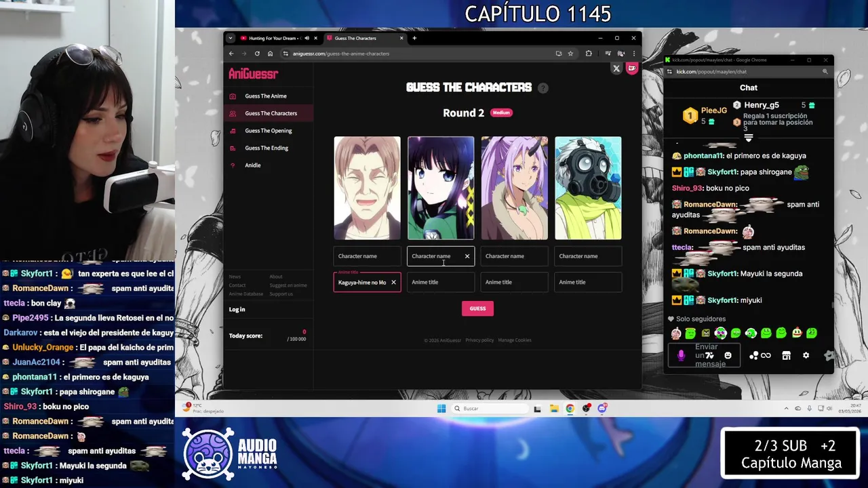The height and width of the screenshot is (488, 868).
Task: Clear the Kaguya-hime anime title field
Action: click(x=393, y=283)
